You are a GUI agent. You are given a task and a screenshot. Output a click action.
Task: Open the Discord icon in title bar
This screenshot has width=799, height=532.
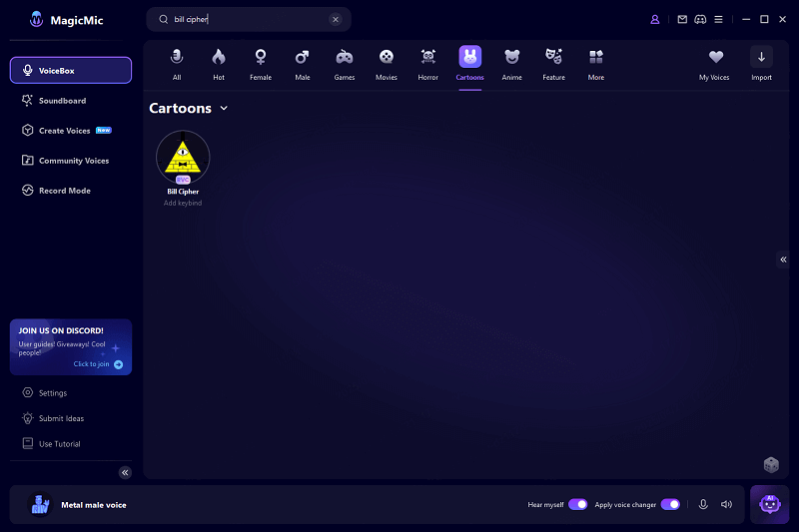[x=700, y=19]
